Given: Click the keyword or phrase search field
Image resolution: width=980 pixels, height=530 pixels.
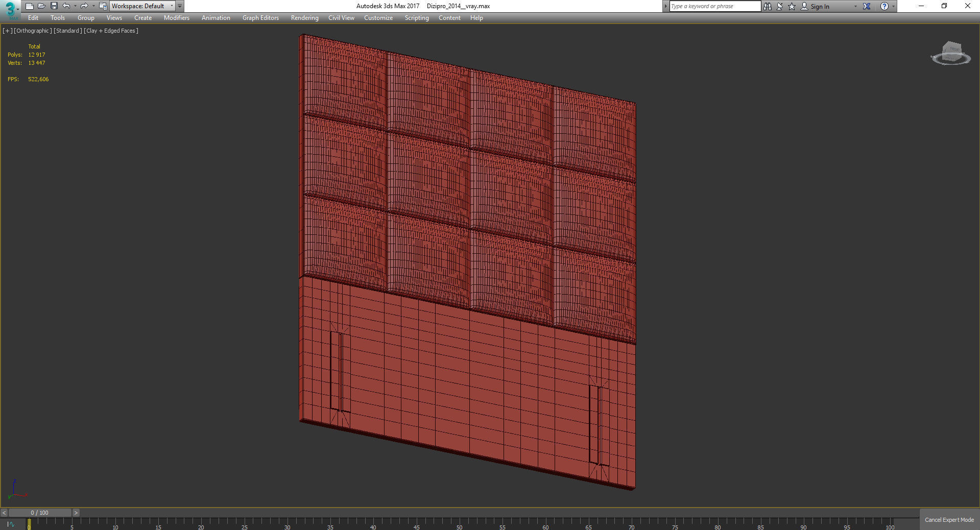Looking at the screenshot, I should 715,6.
